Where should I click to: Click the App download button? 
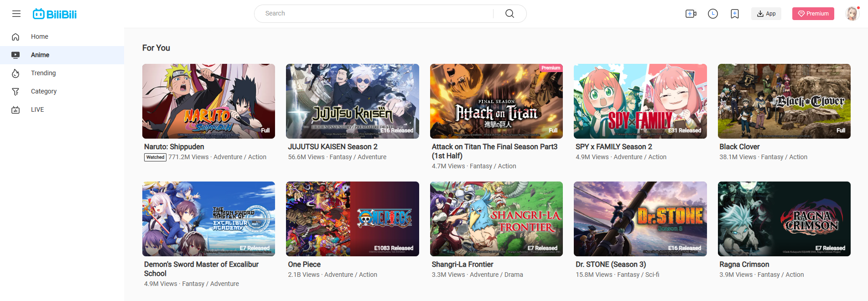[766, 14]
